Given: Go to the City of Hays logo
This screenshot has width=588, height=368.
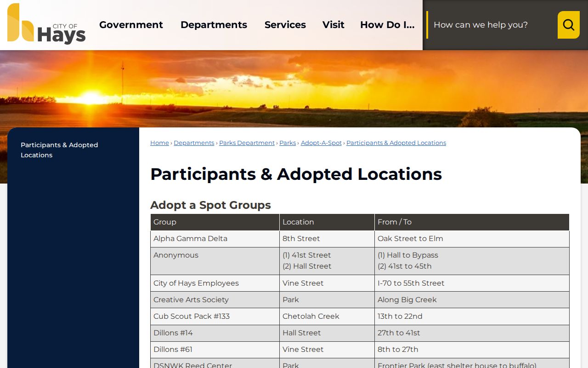Looking at the screenshot, I should tap(46, 24).
